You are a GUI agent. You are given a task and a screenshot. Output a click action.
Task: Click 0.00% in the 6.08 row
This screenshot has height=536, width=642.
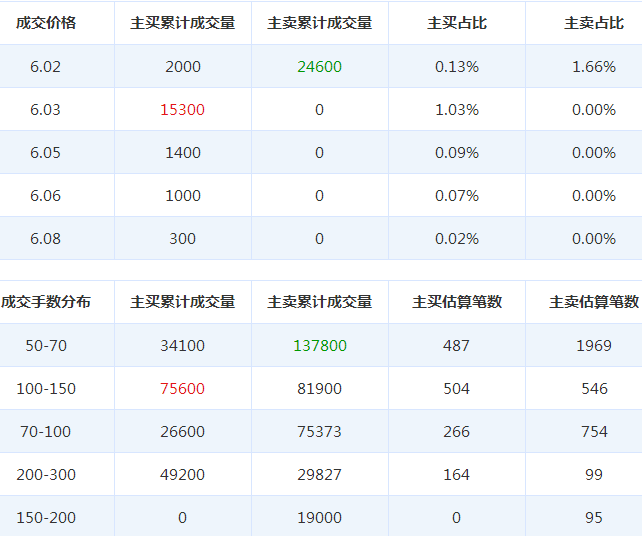(594, 239)
